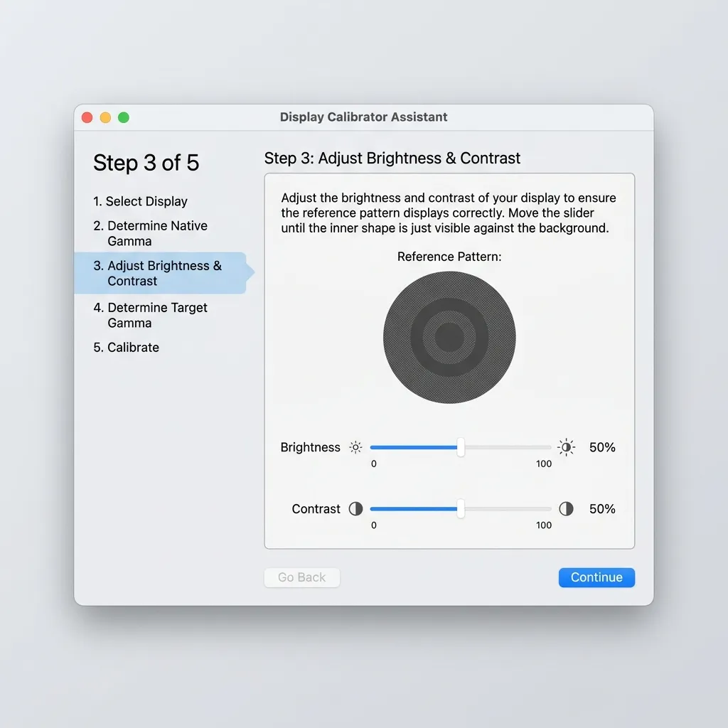
Task: Click the 0 mark under Brightness slider
Action: pos(374,464)
